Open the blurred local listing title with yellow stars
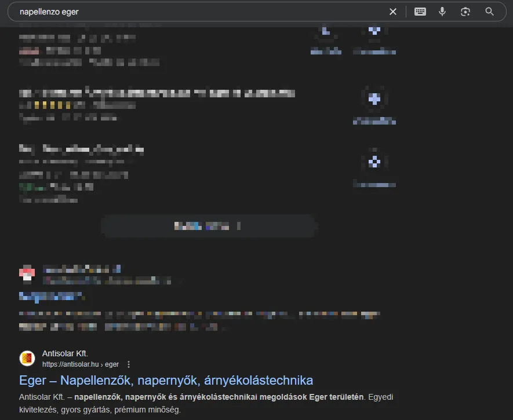 coord(157,93)
